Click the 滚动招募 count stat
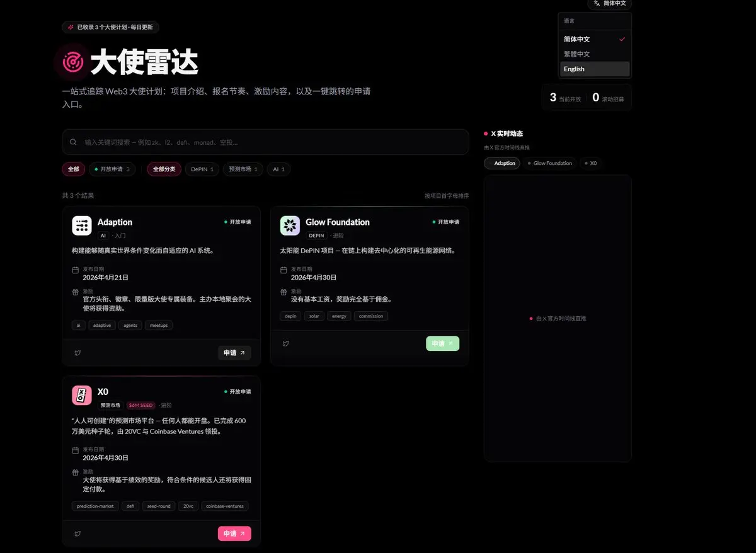The height and width of the screenshot is (553, 756). [609, 98]
